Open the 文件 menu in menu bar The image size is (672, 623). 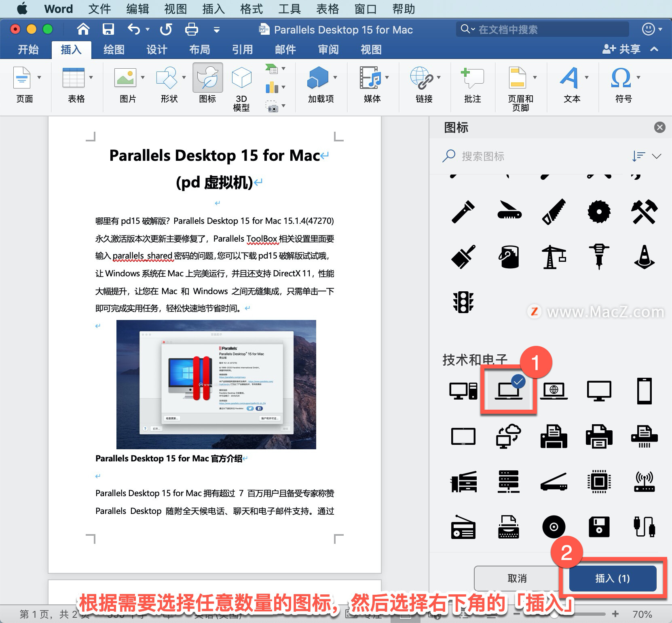(99, 9)
